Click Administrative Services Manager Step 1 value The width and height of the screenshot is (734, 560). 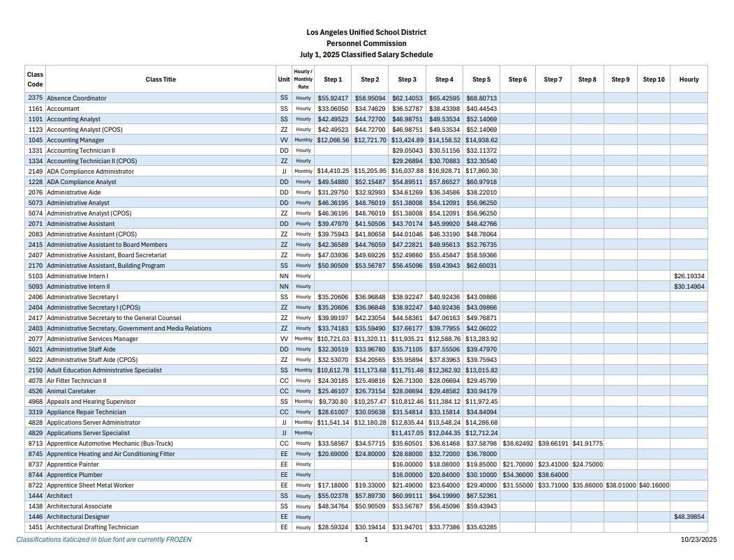tap(333, 339)
